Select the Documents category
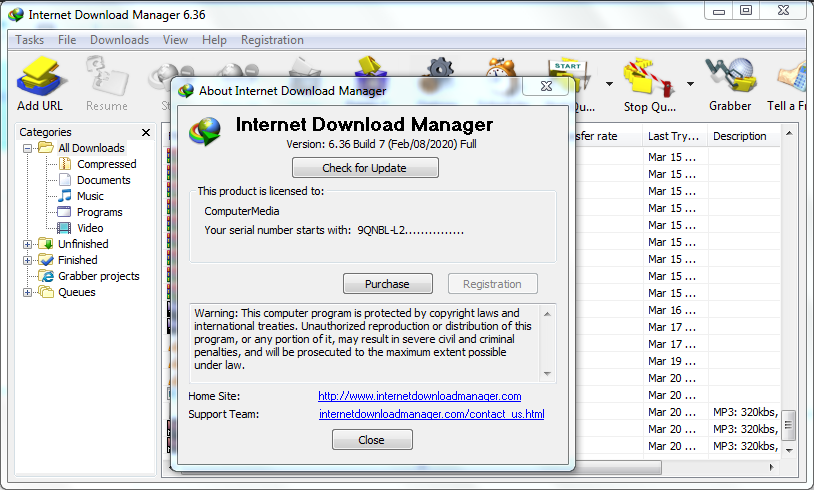The image size is (814, 490). point(103,180)
